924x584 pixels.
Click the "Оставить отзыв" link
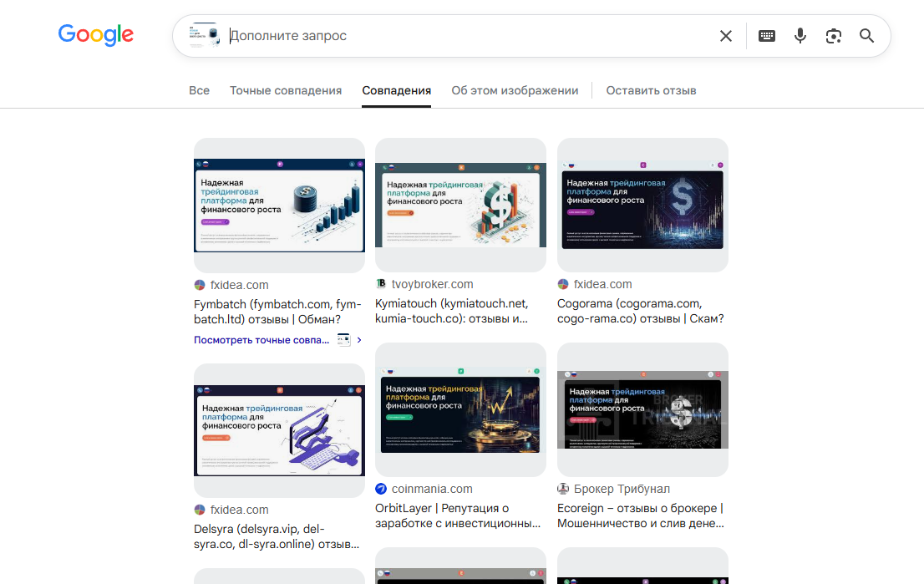pyautogui.click(x=651, y=91)
